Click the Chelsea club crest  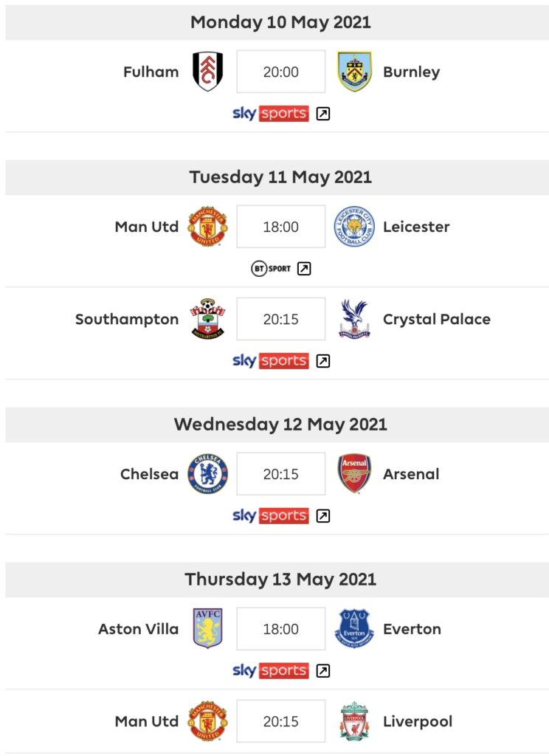[208, 474]
